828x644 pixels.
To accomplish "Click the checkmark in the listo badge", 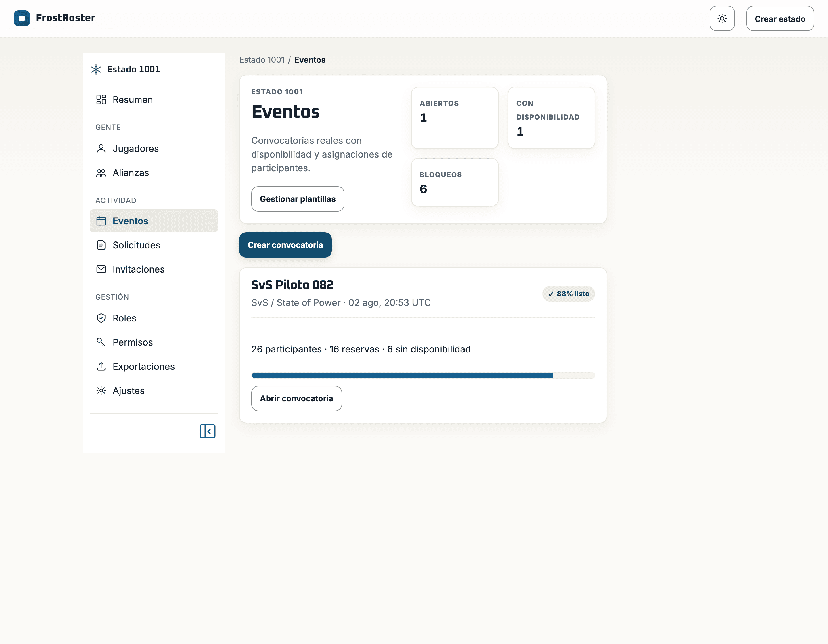I will point(551,294).
